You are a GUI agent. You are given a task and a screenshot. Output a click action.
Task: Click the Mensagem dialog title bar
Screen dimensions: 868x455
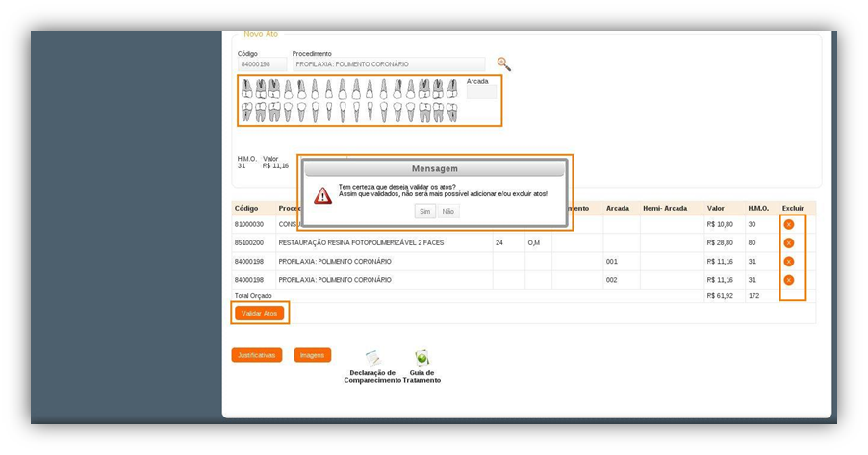[435, 169]
